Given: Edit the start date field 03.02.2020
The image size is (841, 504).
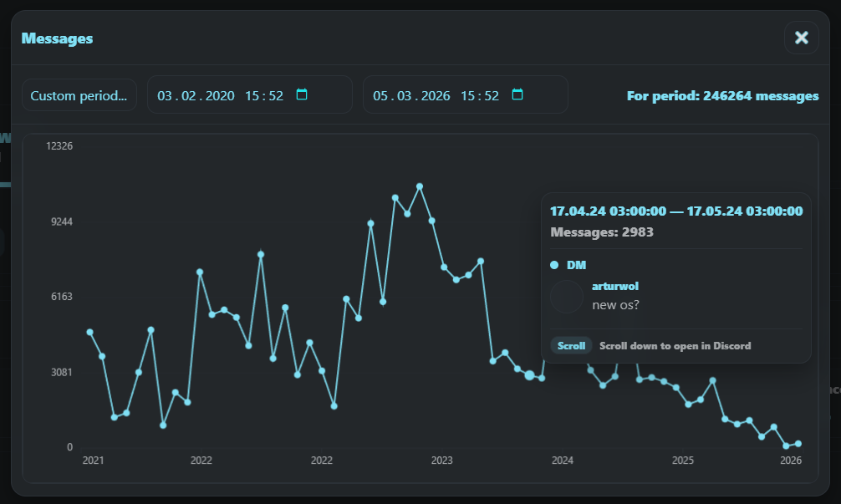Looking at the screenshot, I should click(x=250, y=95).
